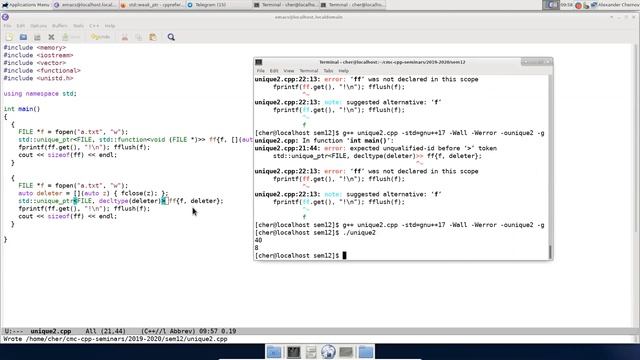Click the Emacs editor vertical scrollbar
Viewport: 640px width, 360px height.
[x=637, y=185]
